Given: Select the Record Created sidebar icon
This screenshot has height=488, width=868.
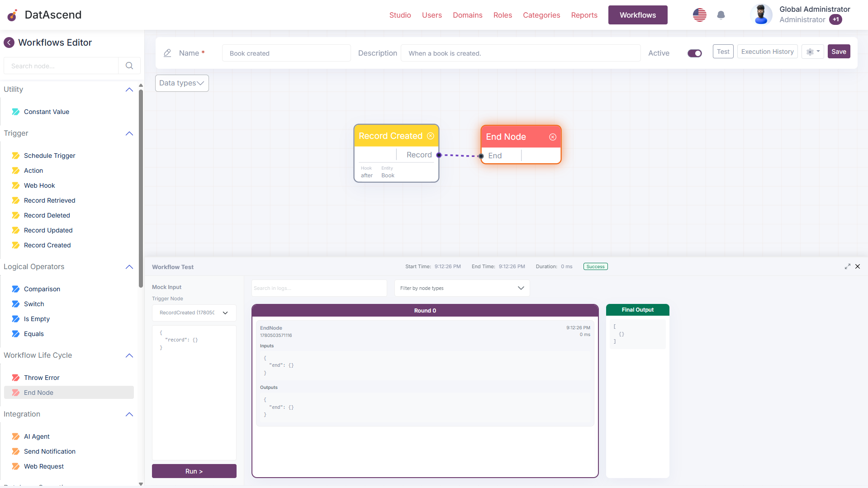Looking at the screenshot, I should point(16,245).
